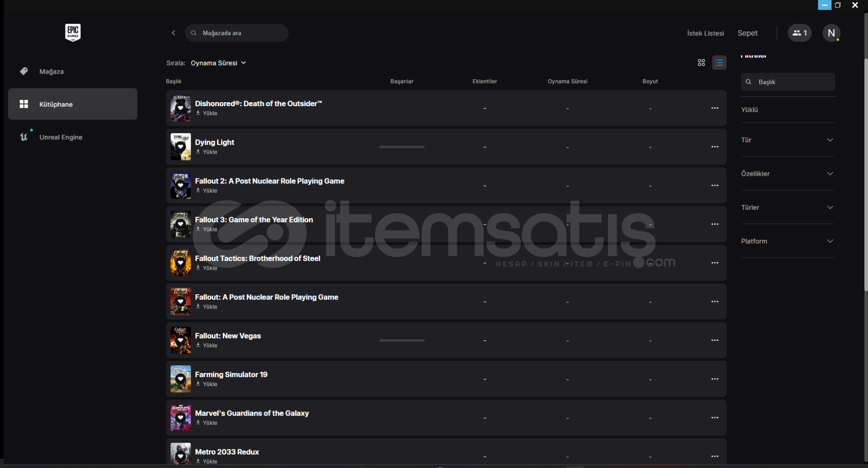Install Dishonored: Death of the Outsider via Yükle
Image resolution: width=868 pixels, height=468 pixels.
[207, 113]
